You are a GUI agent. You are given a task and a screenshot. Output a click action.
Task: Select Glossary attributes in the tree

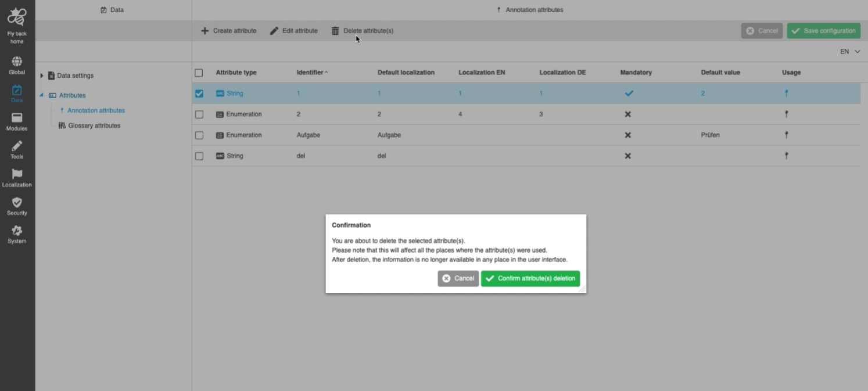pos(94,125)
